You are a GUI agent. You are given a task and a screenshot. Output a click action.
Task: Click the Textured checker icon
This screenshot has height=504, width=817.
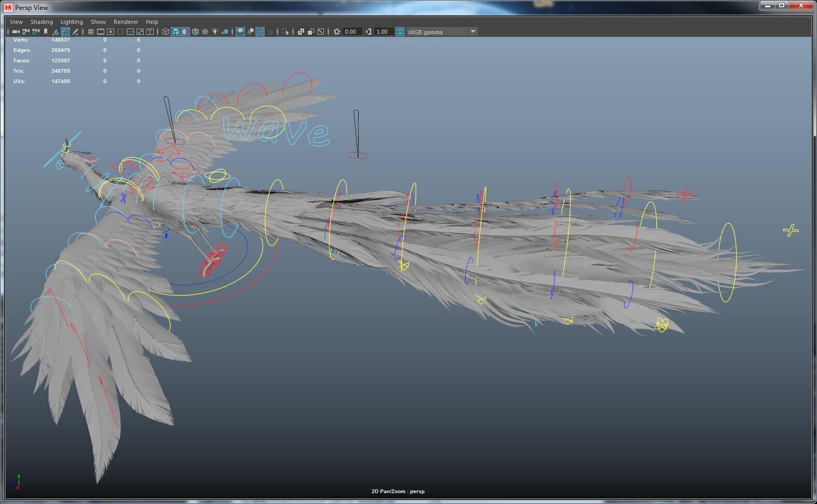click(205, 32)
